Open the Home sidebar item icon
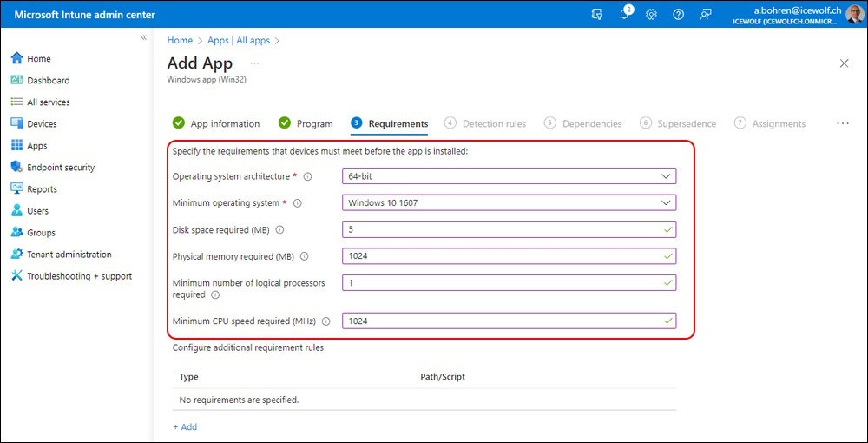The image size is (868, 443). click(17, 58)
